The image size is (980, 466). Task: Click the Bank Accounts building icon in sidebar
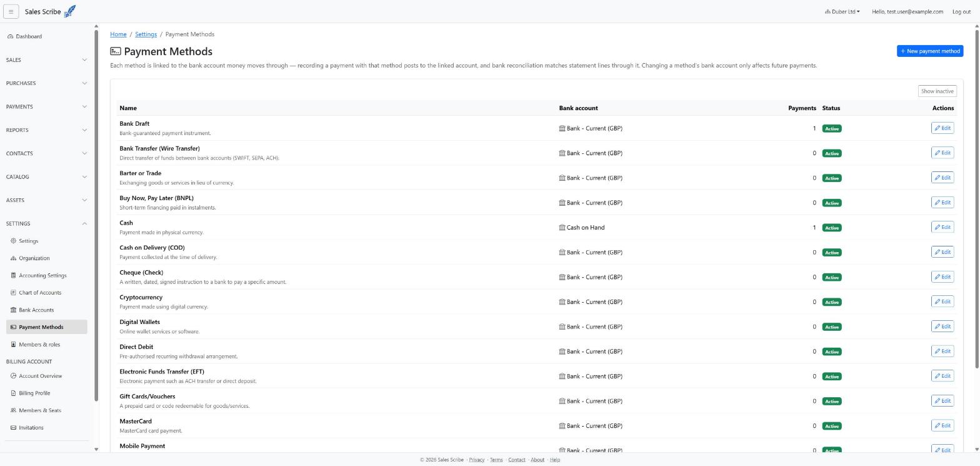coord(13,310)
